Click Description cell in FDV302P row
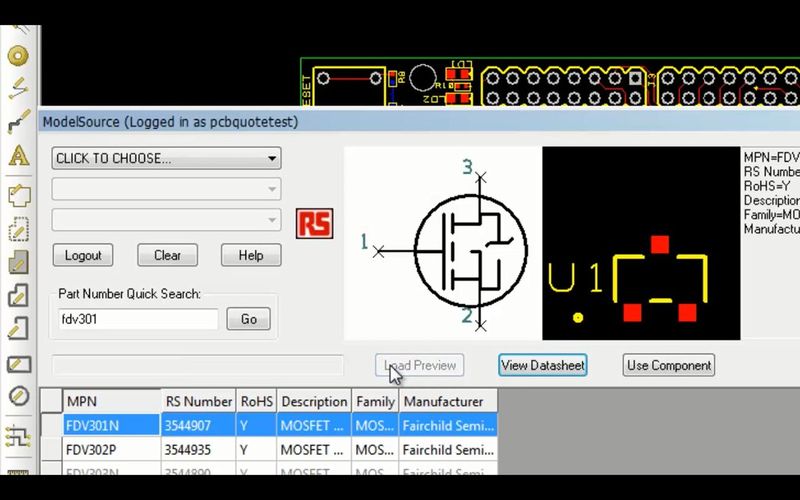The width and height of the screenshot is (800, 500). tap(314, 449)
